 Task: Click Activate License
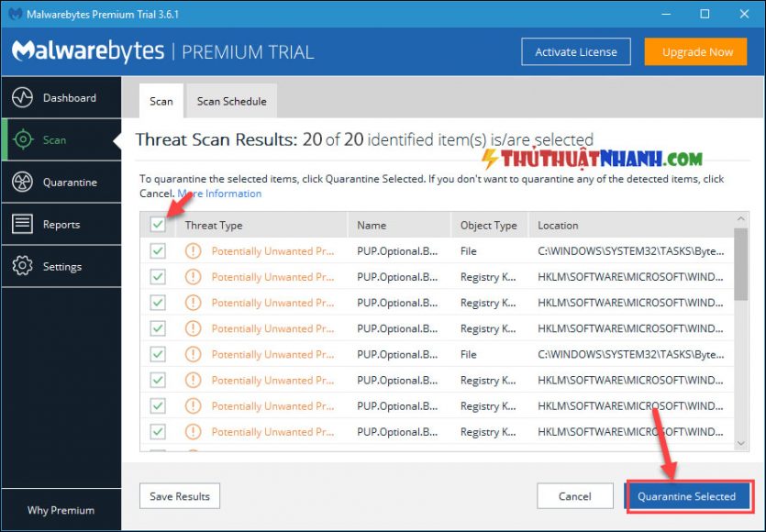(x=576, y=52)
